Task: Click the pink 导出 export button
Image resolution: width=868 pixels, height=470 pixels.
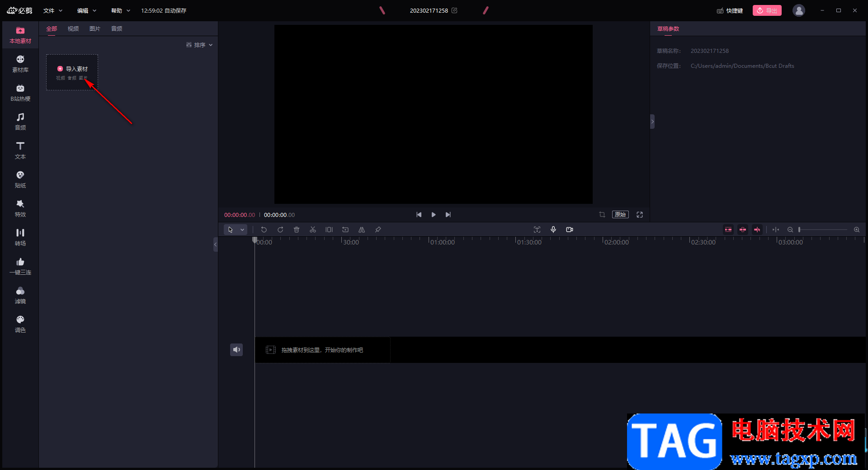Action: pyautogui.click(x=767, y=10)
